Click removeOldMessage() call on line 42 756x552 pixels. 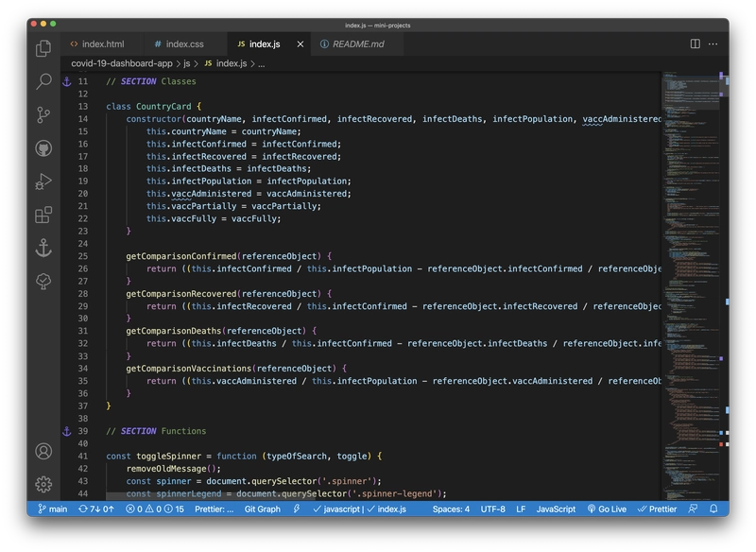[x=174, y=469]
